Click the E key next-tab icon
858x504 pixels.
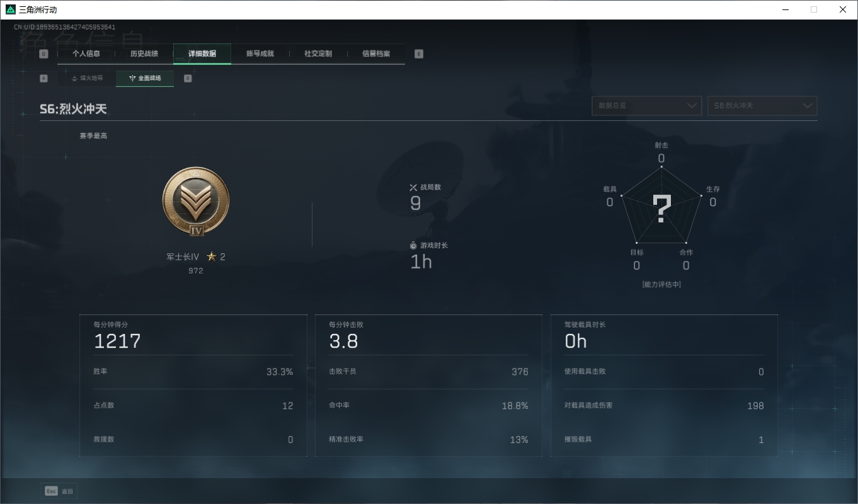pyautogui.click(x=419, y=54)
